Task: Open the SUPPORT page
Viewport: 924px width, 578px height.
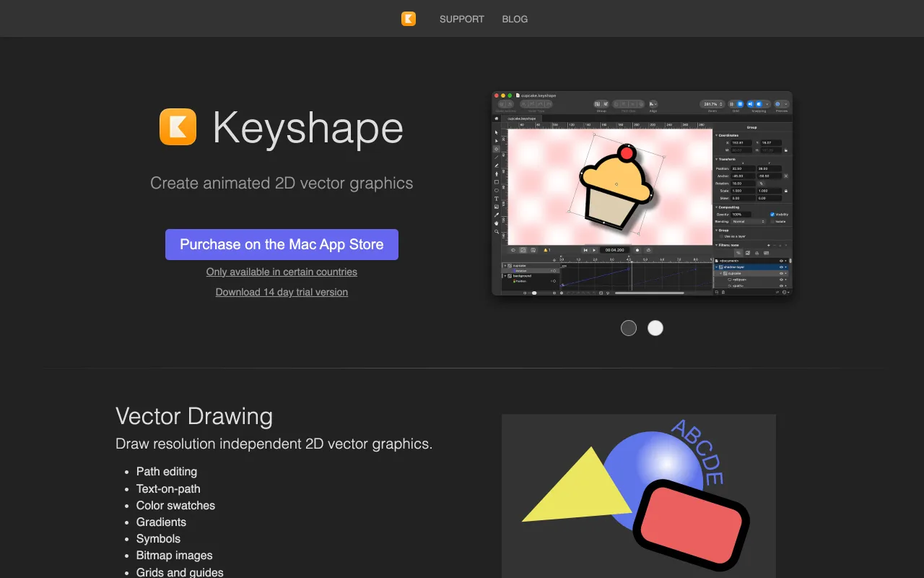Action: pos(462,20)
